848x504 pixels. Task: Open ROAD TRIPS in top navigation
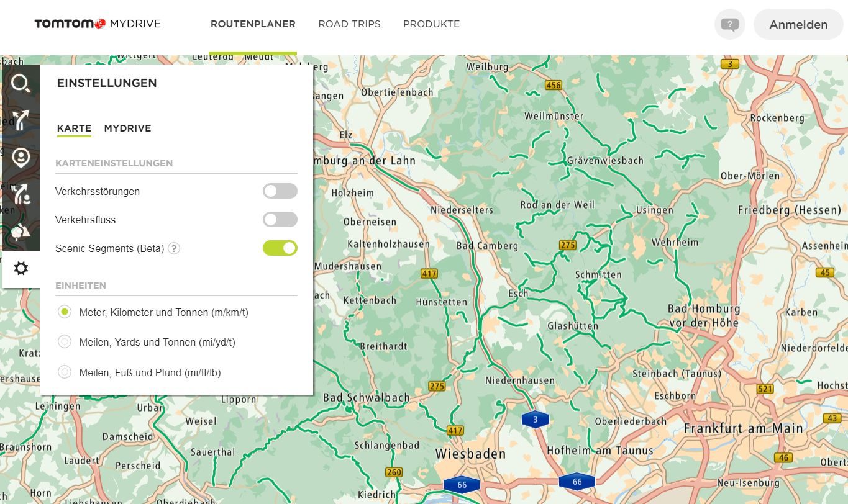(x=349, y=24)
